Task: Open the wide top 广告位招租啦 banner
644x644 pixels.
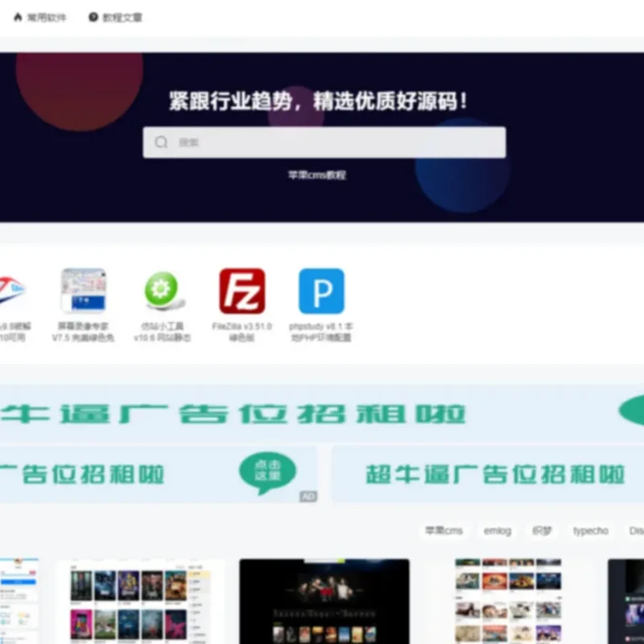Action: pos(322,414)
